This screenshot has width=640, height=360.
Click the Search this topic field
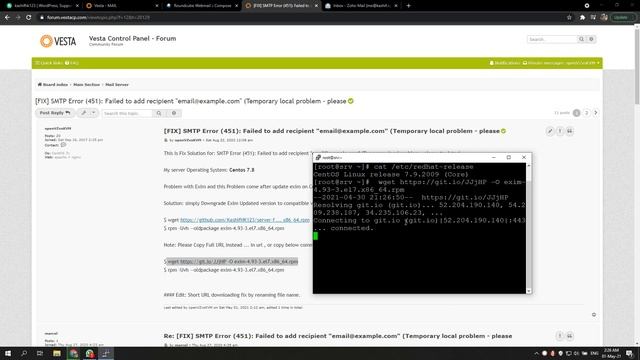128,113
